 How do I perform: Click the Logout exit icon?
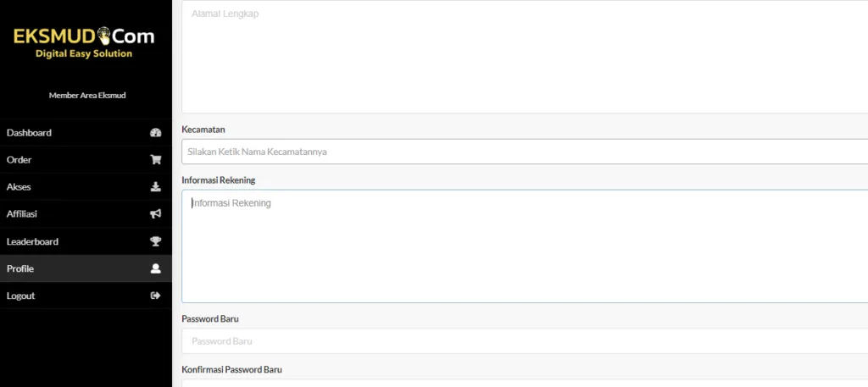pos(155,296)
